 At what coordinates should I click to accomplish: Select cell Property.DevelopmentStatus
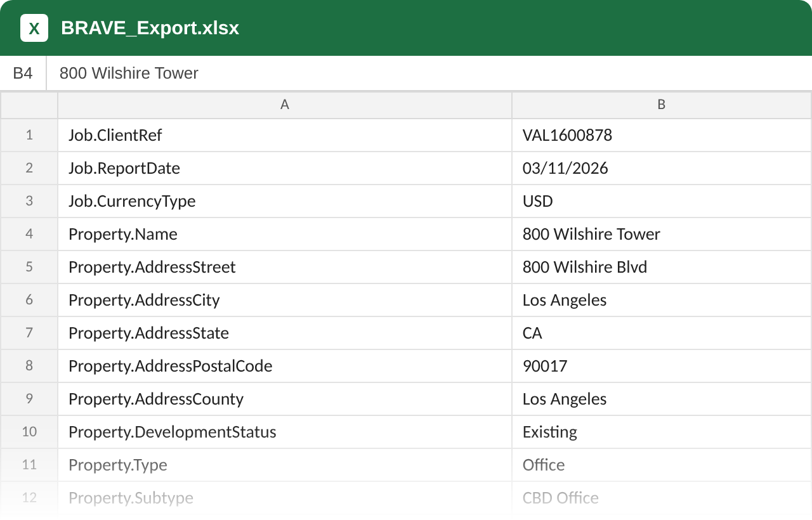285,432
